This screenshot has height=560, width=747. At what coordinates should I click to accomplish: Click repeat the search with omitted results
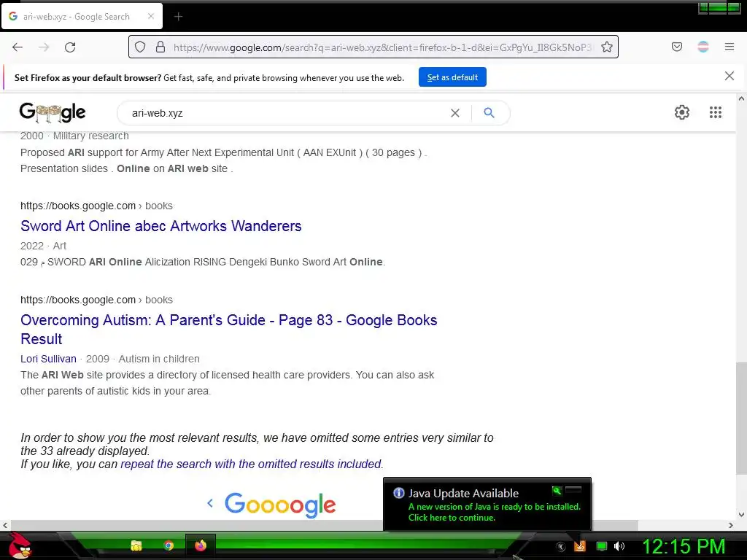251,464
